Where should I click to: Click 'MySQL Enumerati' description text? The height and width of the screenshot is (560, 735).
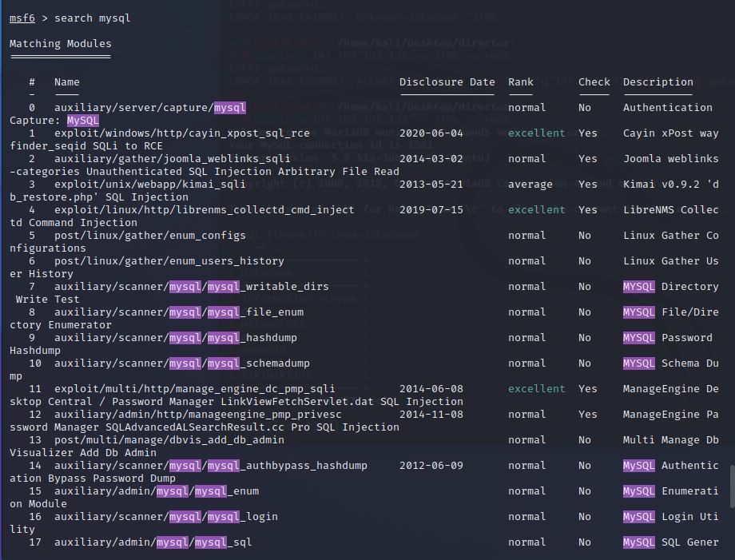point(671,491)
